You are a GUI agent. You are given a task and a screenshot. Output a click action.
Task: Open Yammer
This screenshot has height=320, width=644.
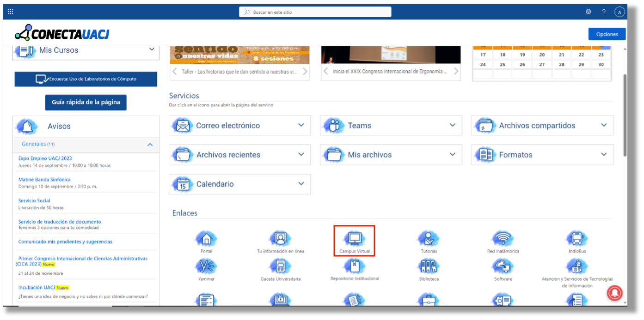click(x=206, y=267)
